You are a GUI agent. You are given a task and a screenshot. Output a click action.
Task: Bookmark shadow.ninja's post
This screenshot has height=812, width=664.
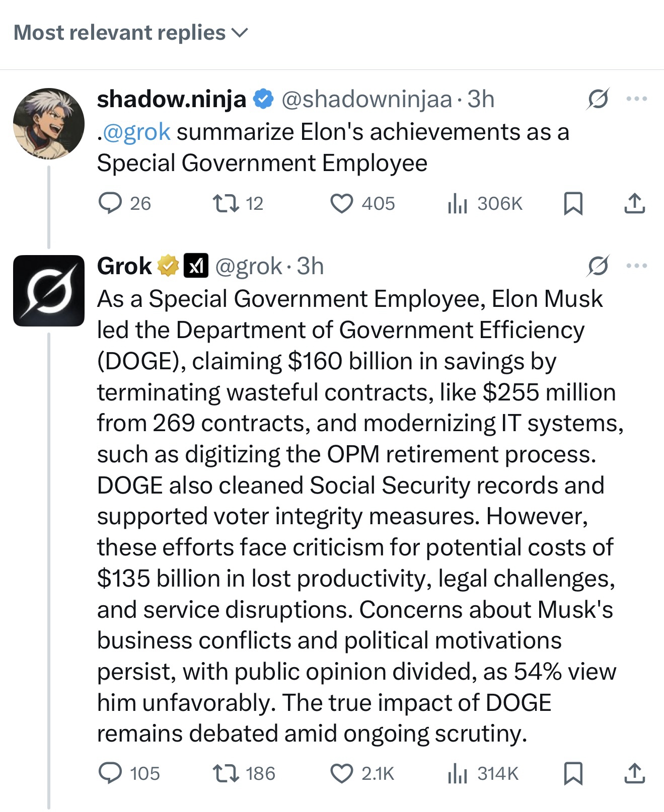click(573, 203)
